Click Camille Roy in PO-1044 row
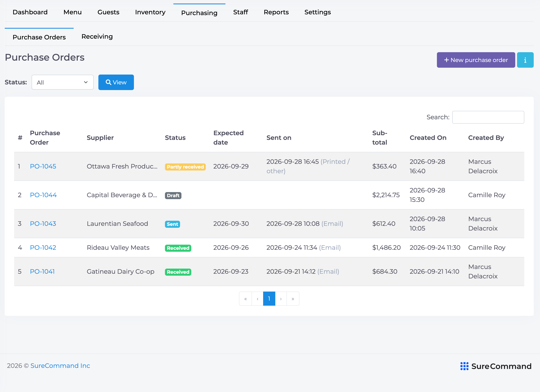 [x=487, y=195]
